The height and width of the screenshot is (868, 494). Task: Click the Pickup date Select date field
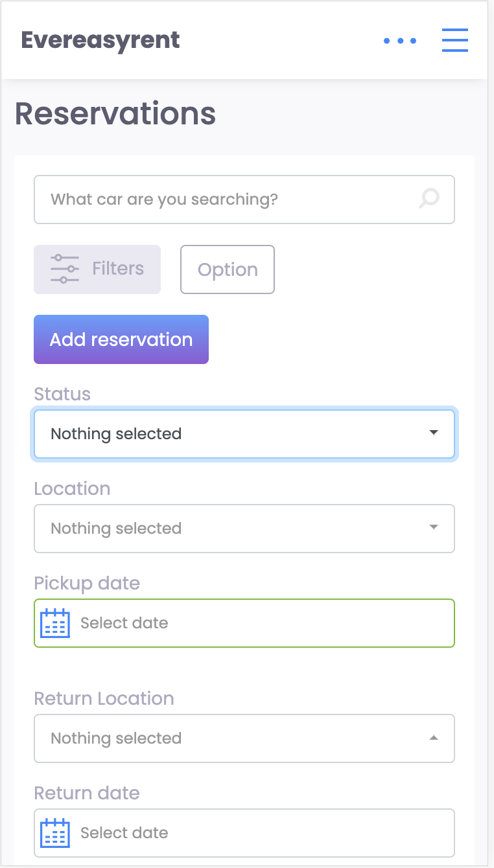click(244, 623)
